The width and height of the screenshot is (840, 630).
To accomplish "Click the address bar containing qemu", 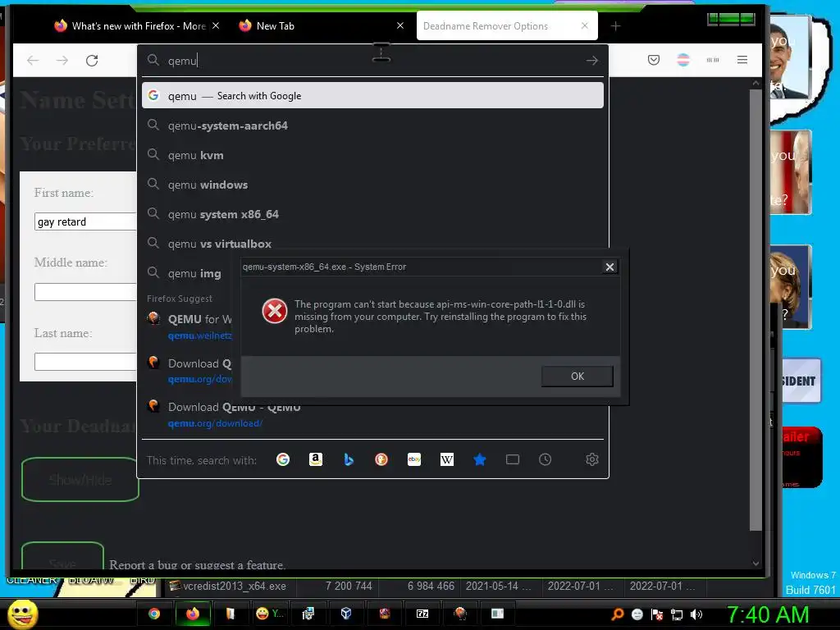I will pyautogui.click(x=372, y=61).
